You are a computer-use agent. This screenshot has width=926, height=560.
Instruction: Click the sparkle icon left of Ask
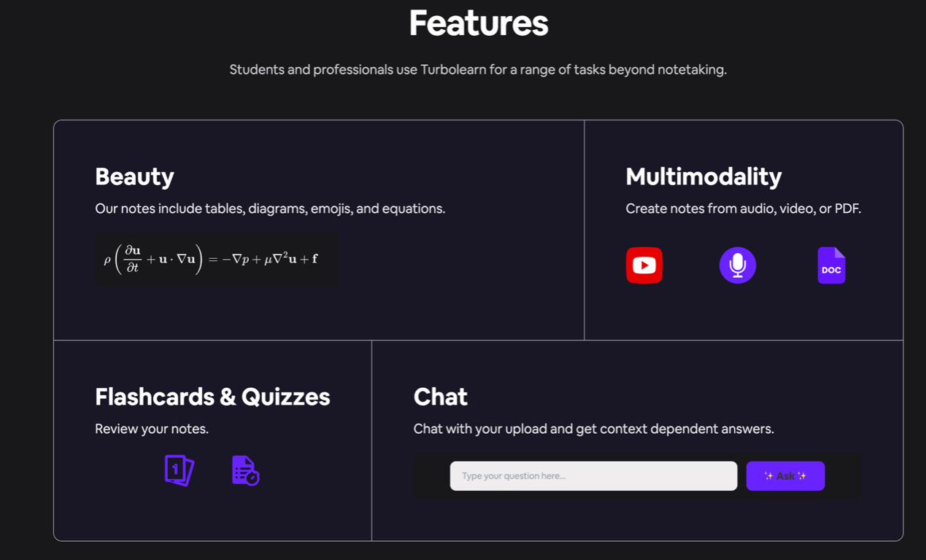768,476
